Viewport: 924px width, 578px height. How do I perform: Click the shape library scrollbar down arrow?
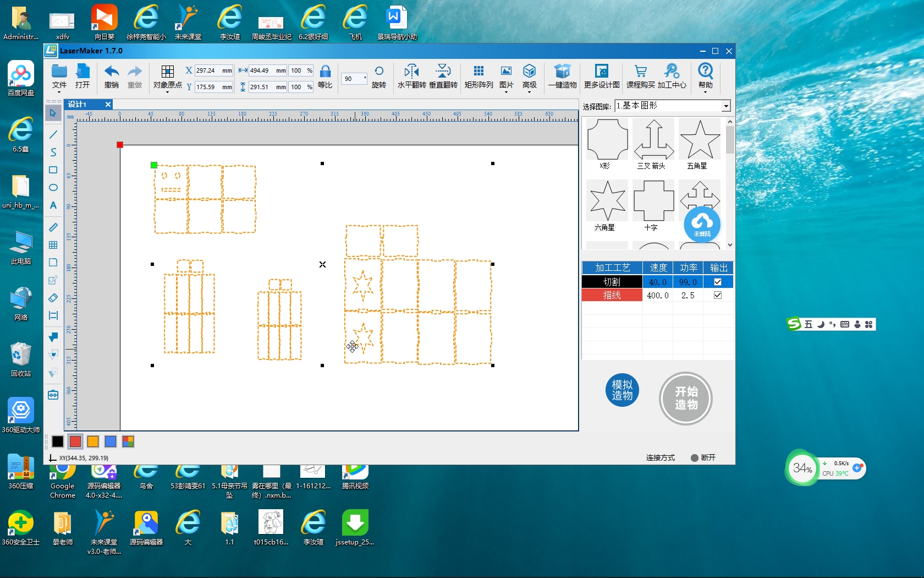pyautogui.click(x=730, y=245)
